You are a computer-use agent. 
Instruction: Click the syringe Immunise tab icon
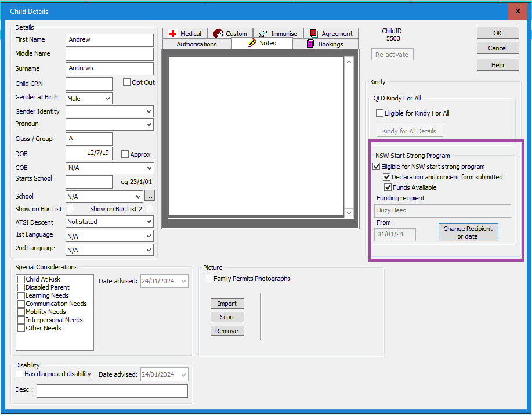[x=263, y=34]
